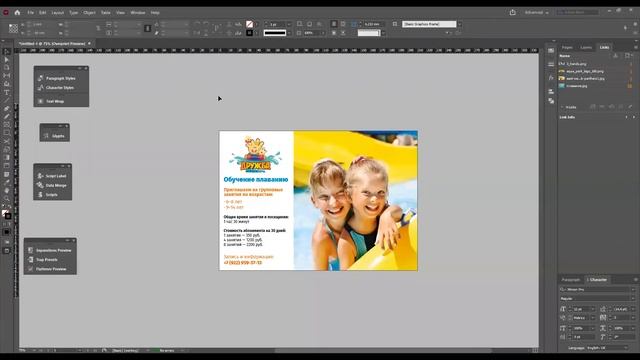This screenshot has height=360, width=640.
Task: Open the Advanced workspace switcher dropdown
Action: tap(536, 13)
